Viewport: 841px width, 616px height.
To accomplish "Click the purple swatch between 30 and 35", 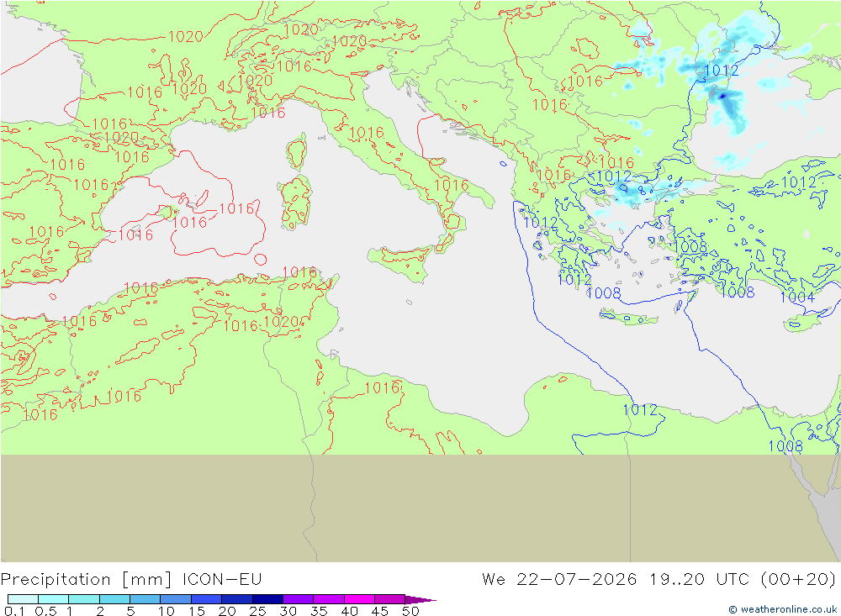I will (x=299, y=599).
